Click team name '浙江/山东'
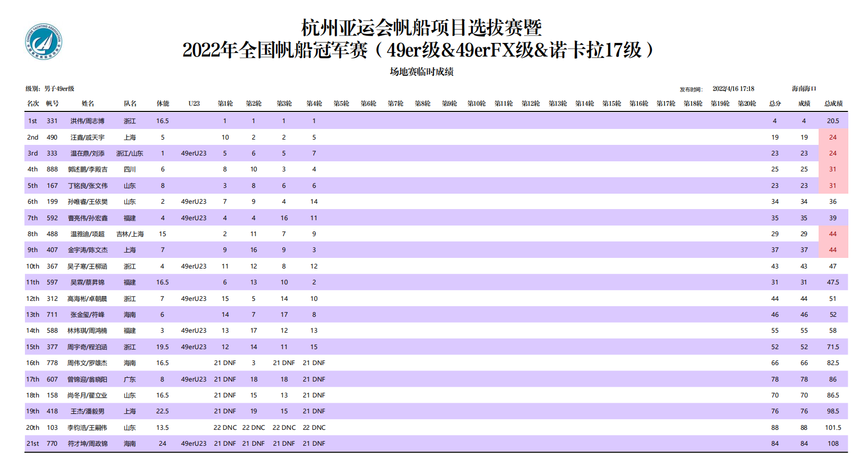 [x=130, y=153]
